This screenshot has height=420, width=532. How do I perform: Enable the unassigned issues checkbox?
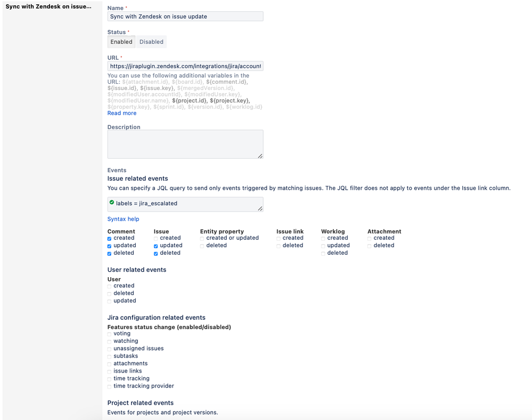coord(109,349)
